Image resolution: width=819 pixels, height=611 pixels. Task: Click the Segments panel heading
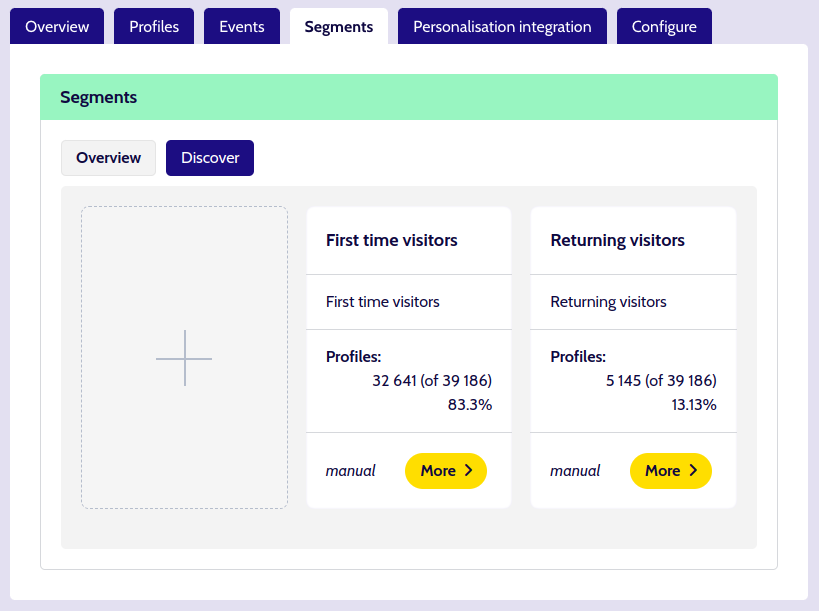click(x=99, y=98)
